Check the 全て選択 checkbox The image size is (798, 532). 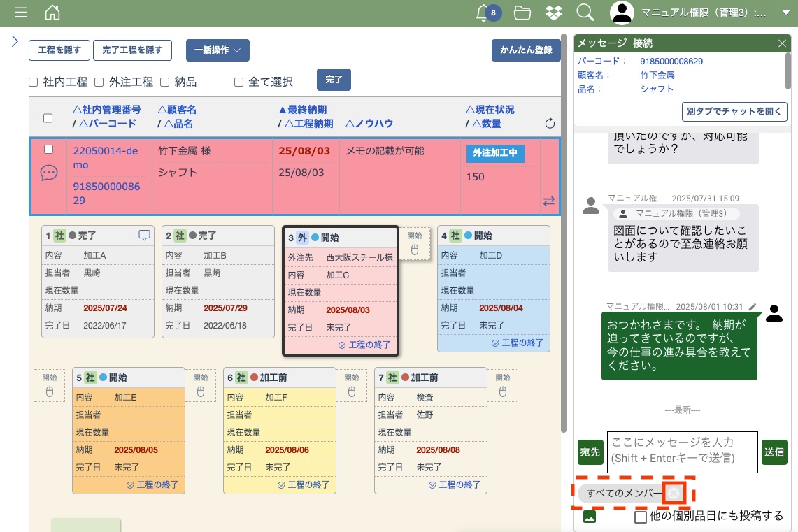[x=238, y=82]
